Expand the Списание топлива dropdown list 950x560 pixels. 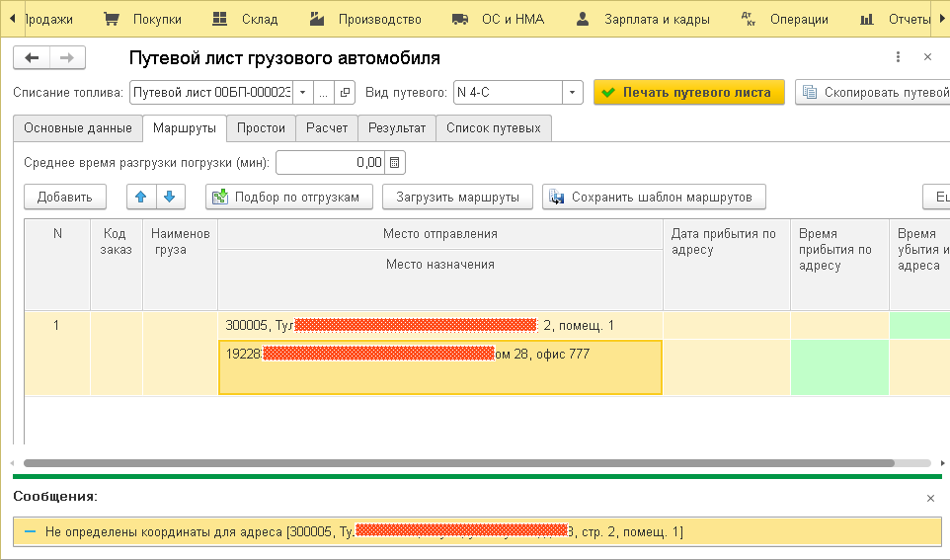pyautogui.click(x=303, y=93)
